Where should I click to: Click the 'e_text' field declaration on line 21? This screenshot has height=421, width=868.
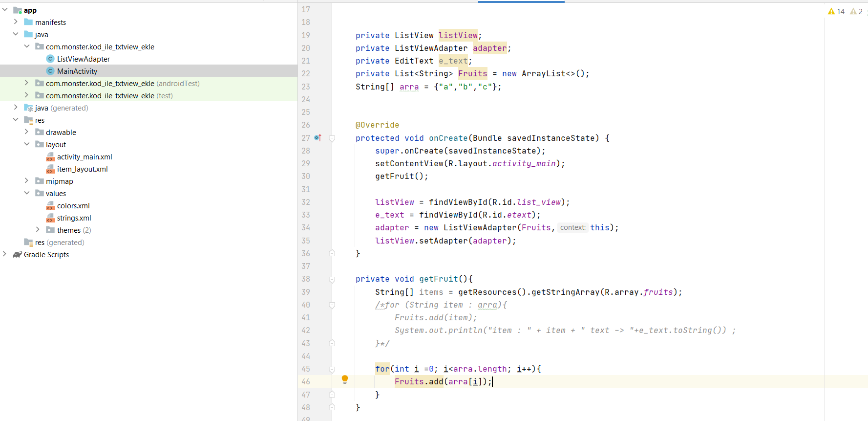(453, 61)
